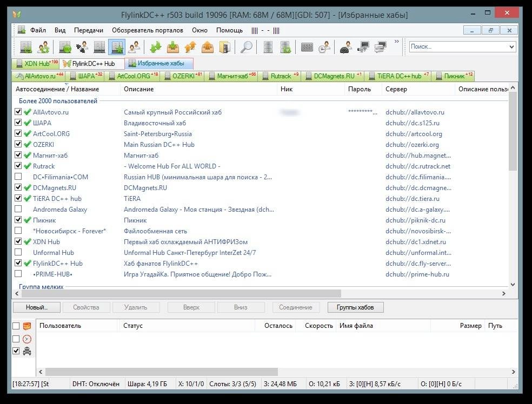Open the Вид menu

pos(60,30)
